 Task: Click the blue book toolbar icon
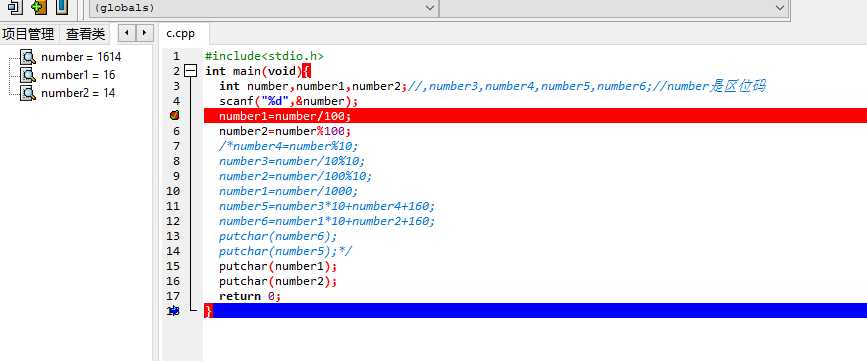[x=62, y=7]
